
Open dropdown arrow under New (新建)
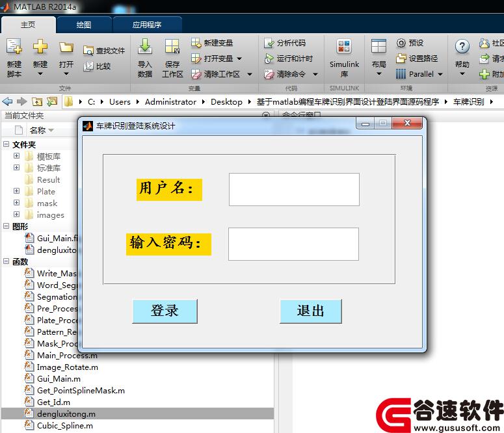click(40, 74)
